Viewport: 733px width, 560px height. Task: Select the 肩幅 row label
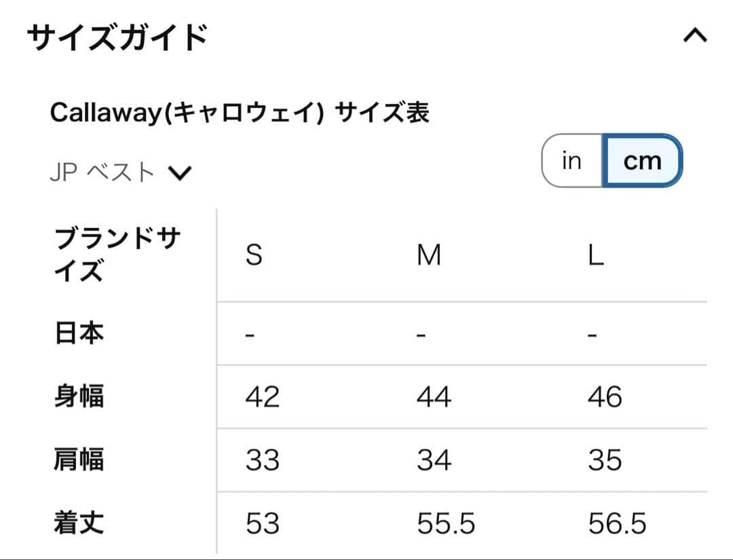coord(80,460)
